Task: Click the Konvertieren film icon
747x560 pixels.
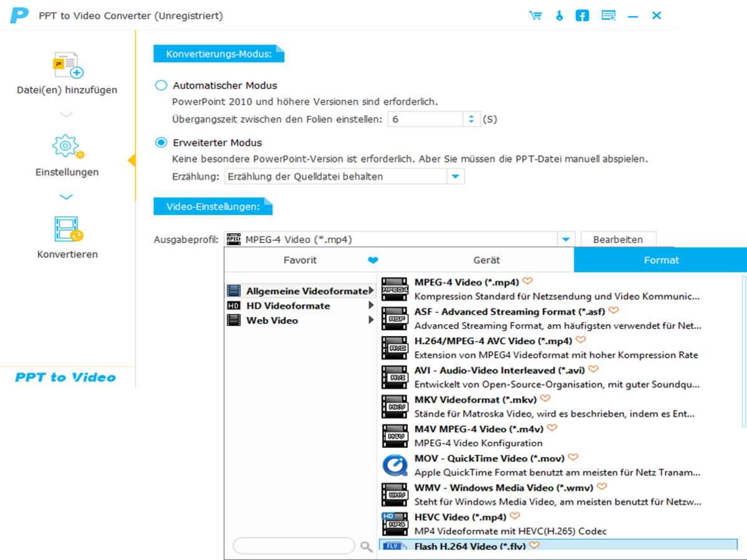Action: (x=67, y=229)
